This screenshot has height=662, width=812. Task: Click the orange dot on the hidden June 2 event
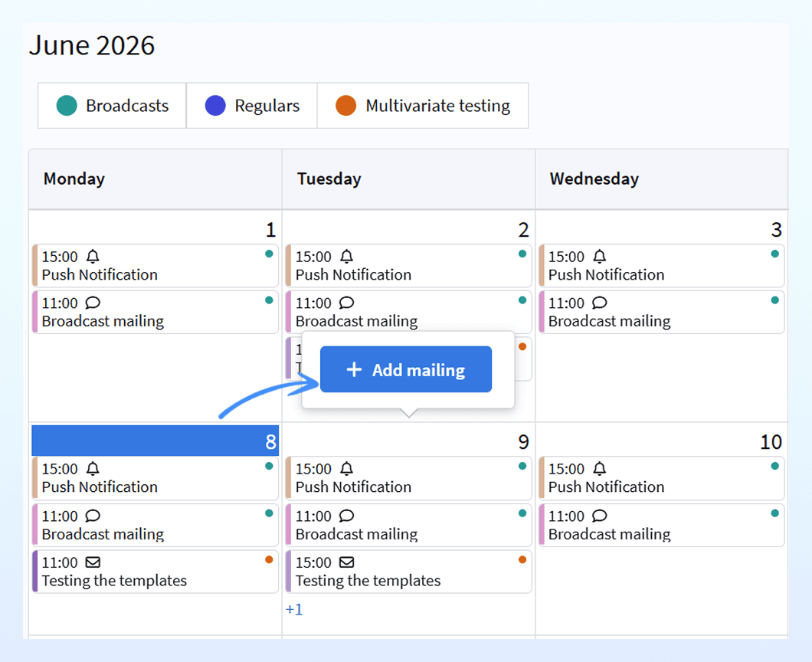[x=522, y=346]
